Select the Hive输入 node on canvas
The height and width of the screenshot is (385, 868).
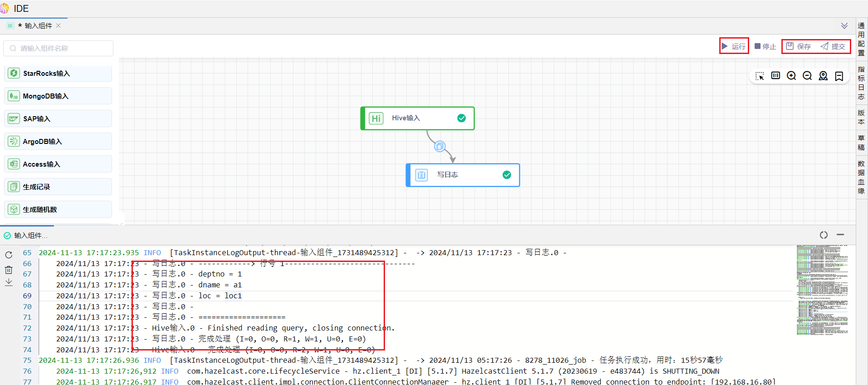pyautogui.click(x=417, y=118)
